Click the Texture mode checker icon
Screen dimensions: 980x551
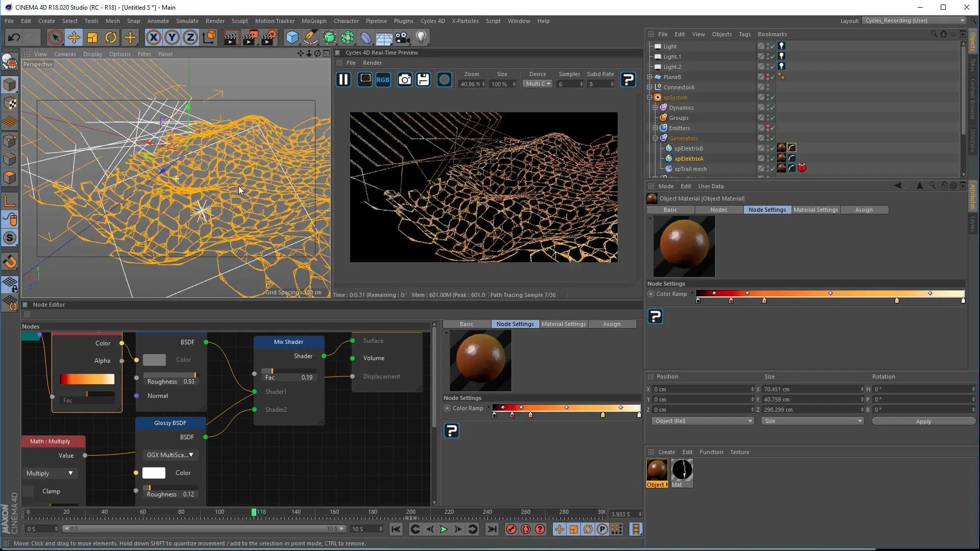[x=10, y=103]
